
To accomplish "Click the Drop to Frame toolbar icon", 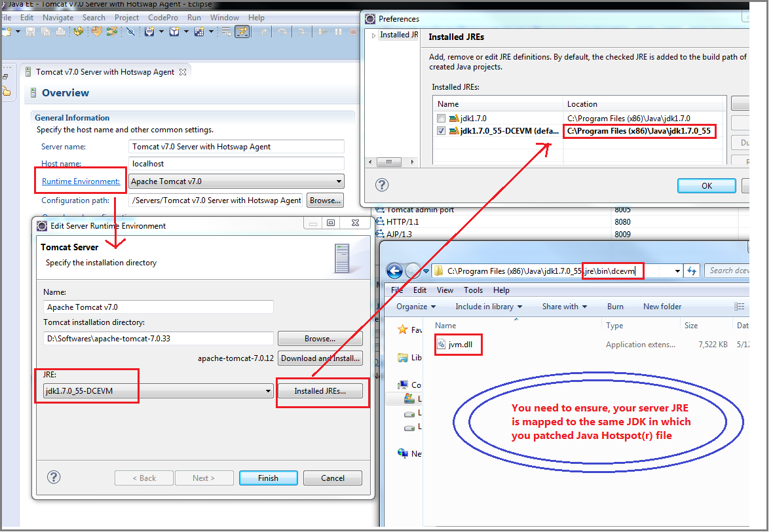I will [x=226, y=31].
